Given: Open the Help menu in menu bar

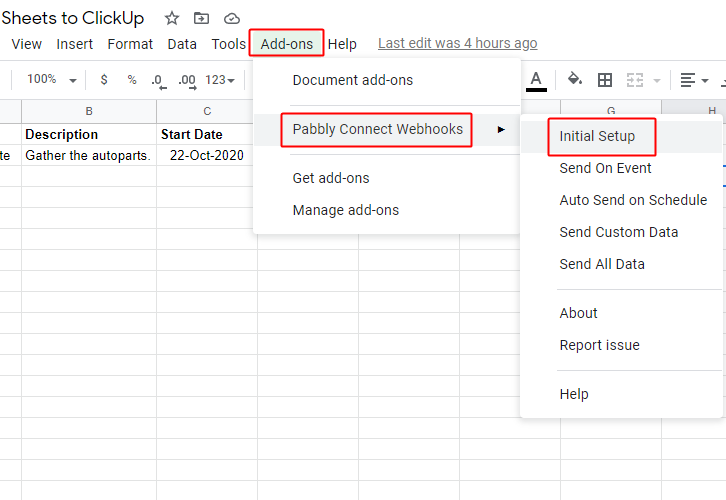Looking at the screenshot, I should pos(342,44).
